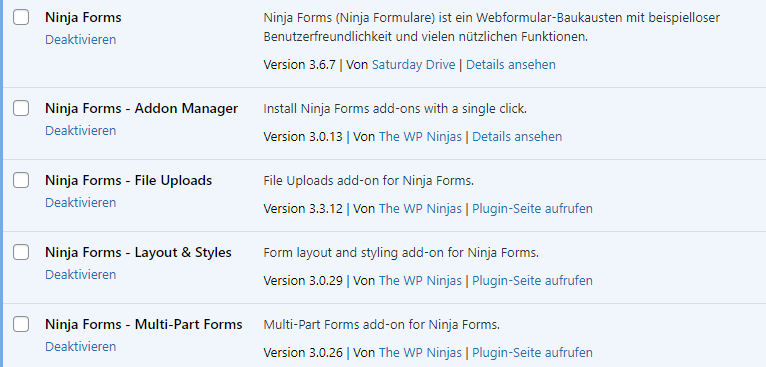
Task: Deactivate the Multi-Part Forms add-on
Action: click(x=81, y=346)
